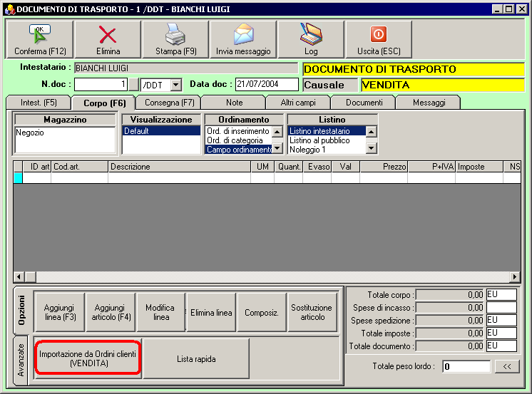Image resolution: width=532 pixels, height=394 pixels.
Task: Click empty Spese di incasso currency field
Action: (501, 308)
